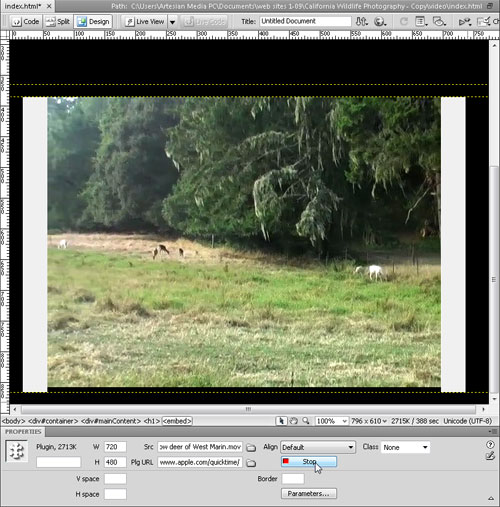
Task: Click the vertical scrollbar down arrow
Action: (494, 399)
